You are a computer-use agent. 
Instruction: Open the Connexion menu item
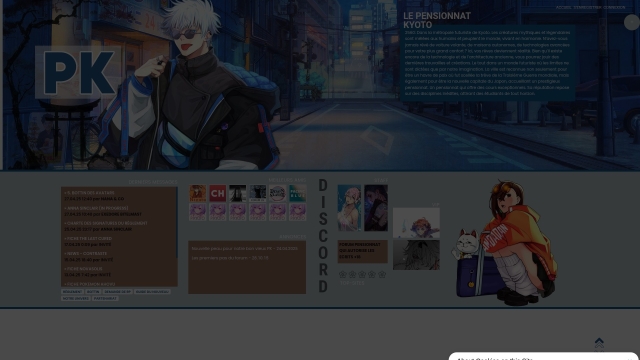click(614, 7)
